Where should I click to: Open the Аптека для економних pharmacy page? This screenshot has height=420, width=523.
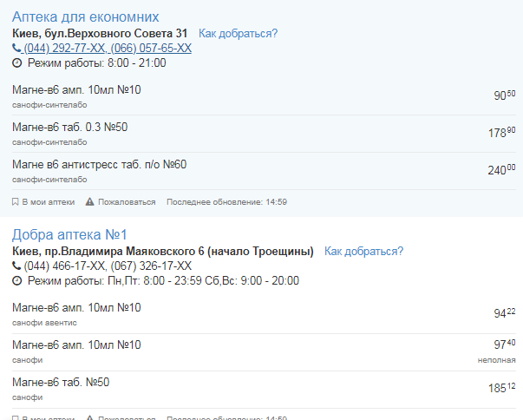pos(85,16)
